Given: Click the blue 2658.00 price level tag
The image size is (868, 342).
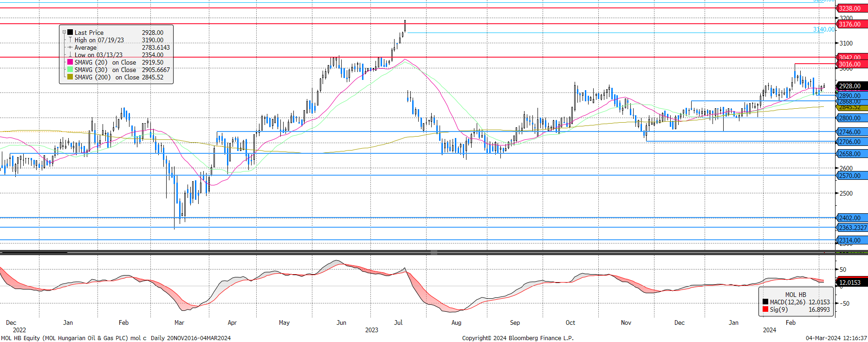Looking at the screenshot, I should tap(851, 154).
